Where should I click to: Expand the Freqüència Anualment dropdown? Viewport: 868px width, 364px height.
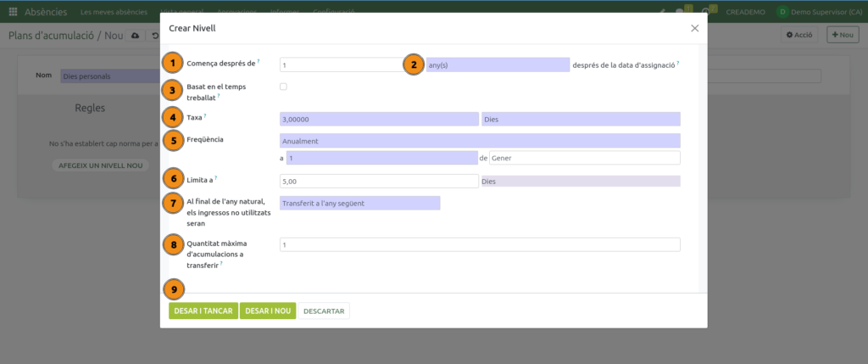point(479,140)
